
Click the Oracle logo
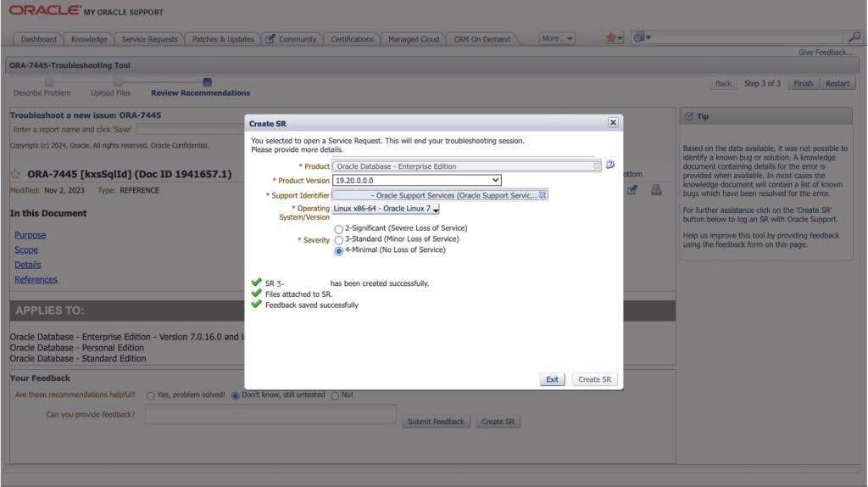(45, 10)
